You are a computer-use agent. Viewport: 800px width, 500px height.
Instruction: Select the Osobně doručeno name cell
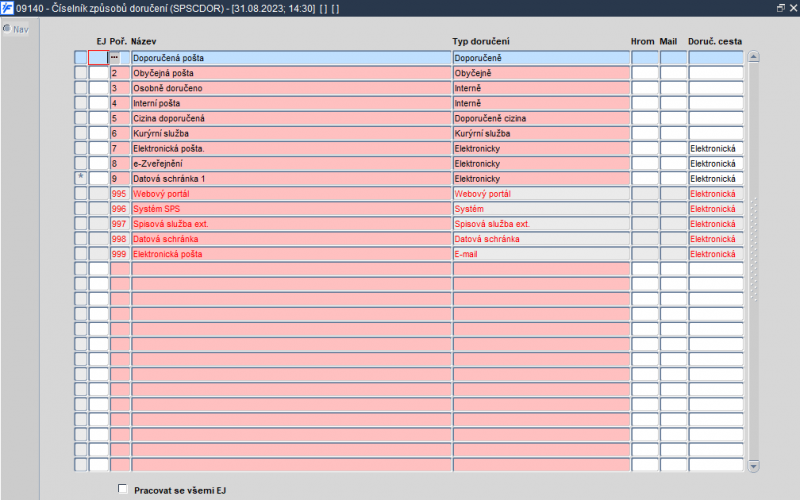point(291,88)
